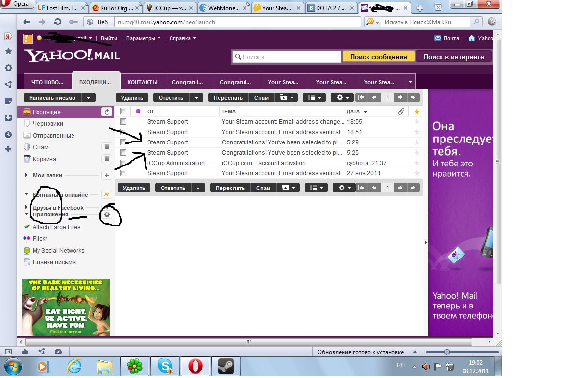The width and height of the screenshot is (588, 378).
Task: Open ICQ from the Windows taskbar
Action: [135, 366]
